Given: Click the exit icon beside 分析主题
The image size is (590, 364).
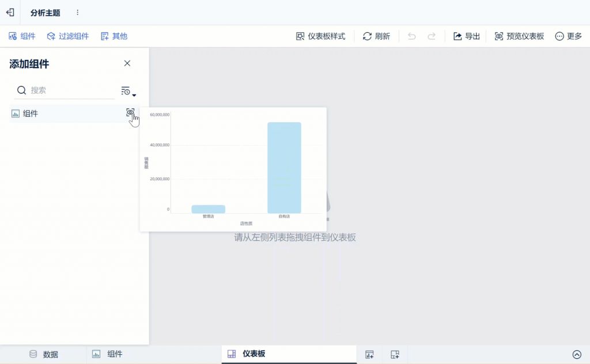Looking at the screenshot, I should pos(10,13).
